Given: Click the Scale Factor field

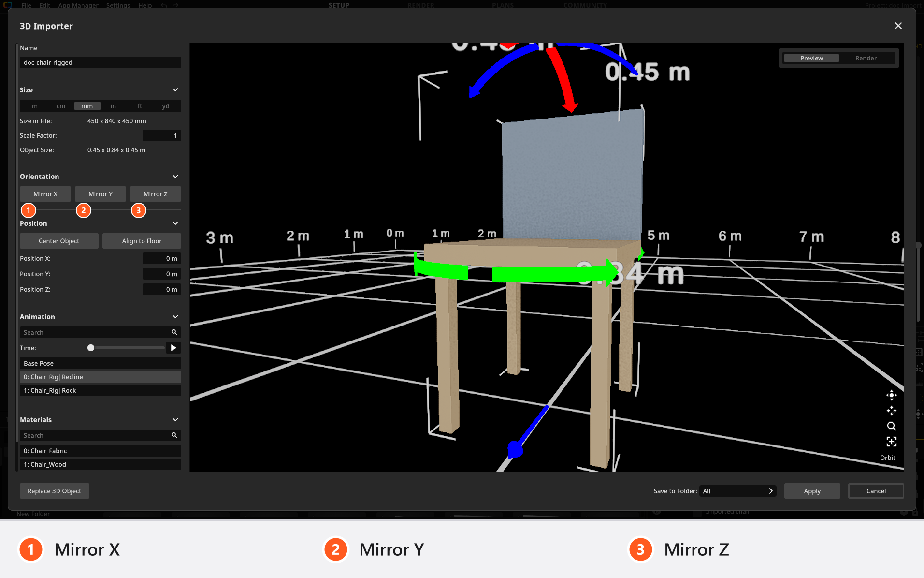Looking at the screenshot, I should click(x=162, y=135).
